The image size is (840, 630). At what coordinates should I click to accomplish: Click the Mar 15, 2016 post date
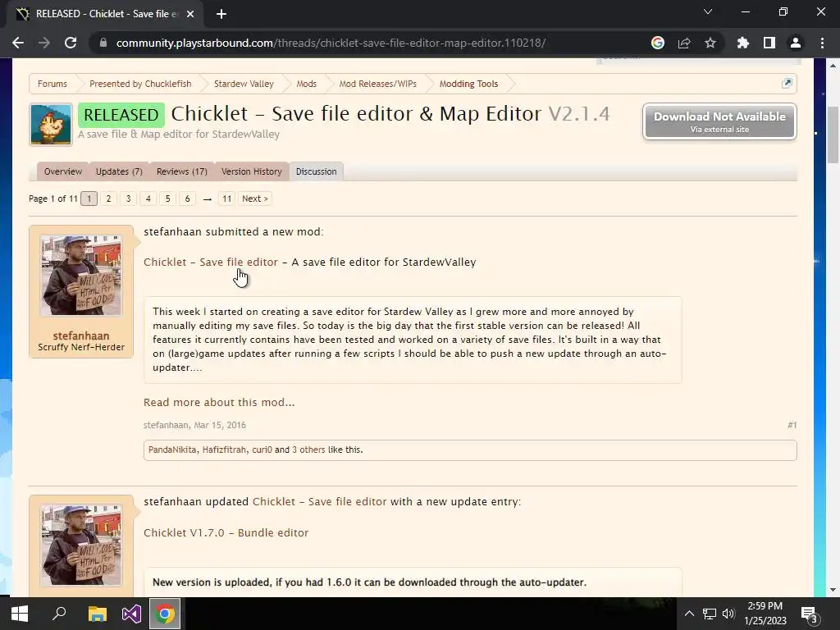pos(220,425)
